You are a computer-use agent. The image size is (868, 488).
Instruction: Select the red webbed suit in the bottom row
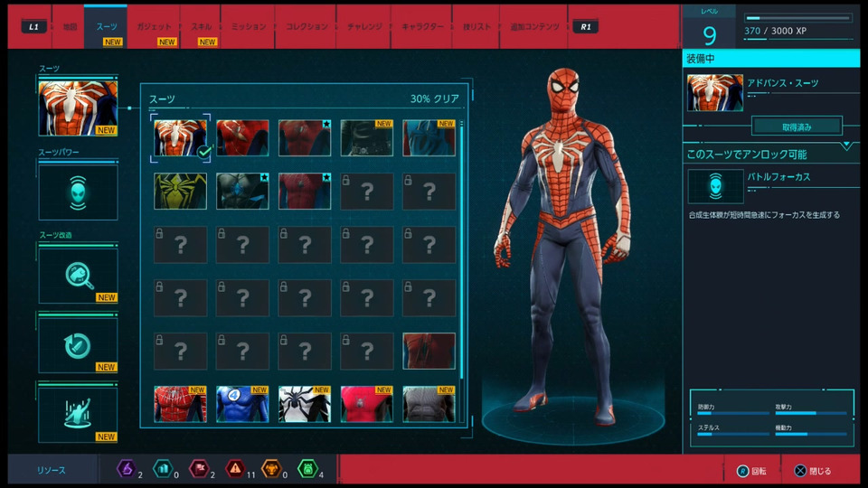(x=181, y=404)
